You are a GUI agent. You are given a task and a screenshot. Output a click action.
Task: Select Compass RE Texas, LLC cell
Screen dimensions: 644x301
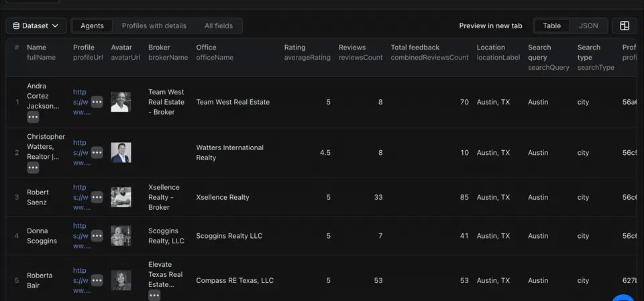(235, 280)
